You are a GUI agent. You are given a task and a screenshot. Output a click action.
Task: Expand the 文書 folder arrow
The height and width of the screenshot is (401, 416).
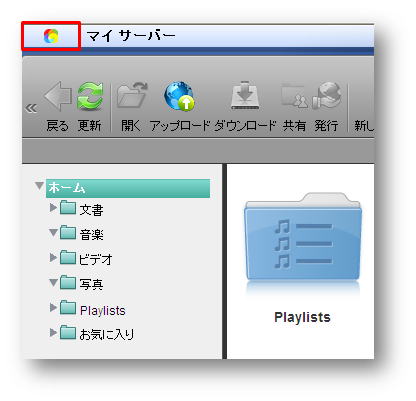click(x=53, y=208)
